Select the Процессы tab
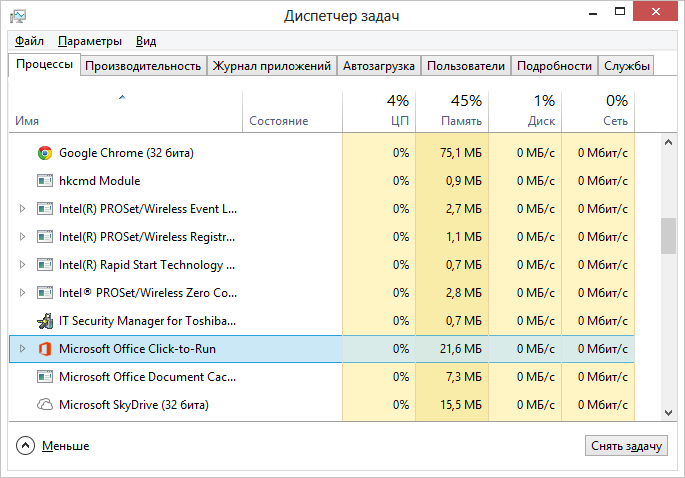This screenshot has width=685, height=478. pos(44,65)
